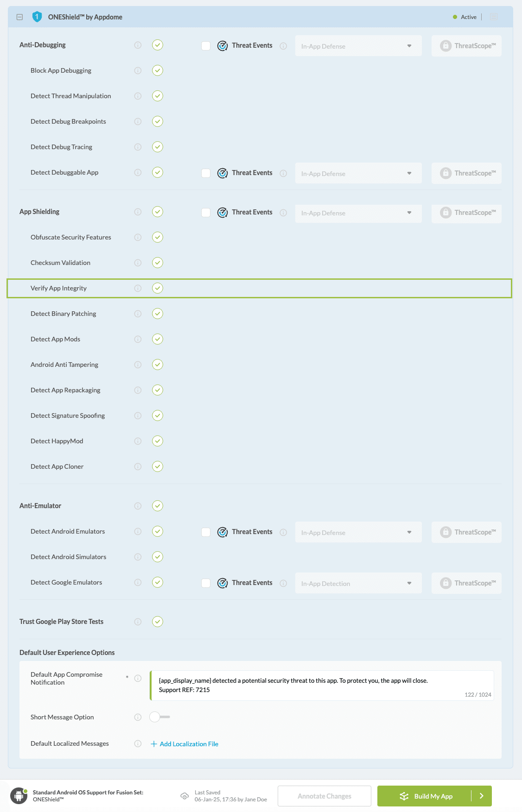Select the Trust Google Play Store Tests entry
This screenshot has width=522, height=812.
click(62, 621)
